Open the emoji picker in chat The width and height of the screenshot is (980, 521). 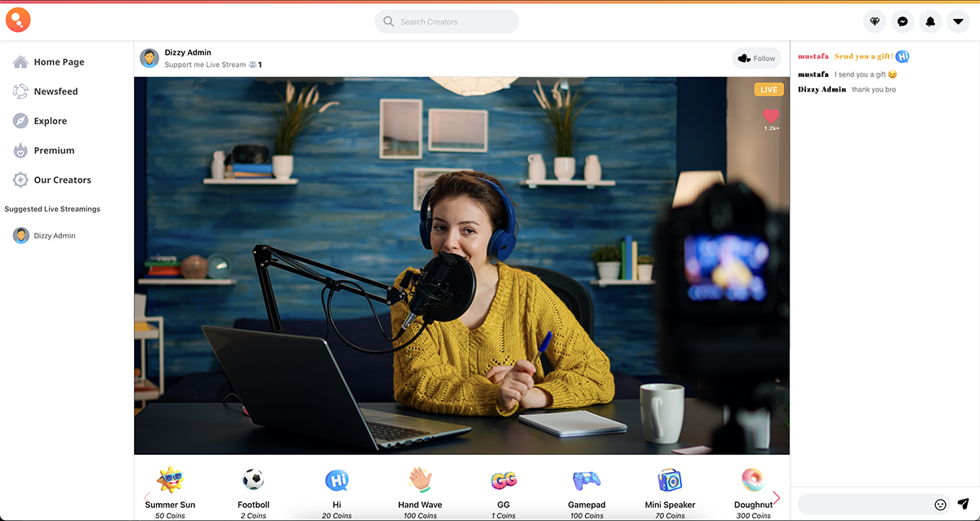[x=940, y=505]
